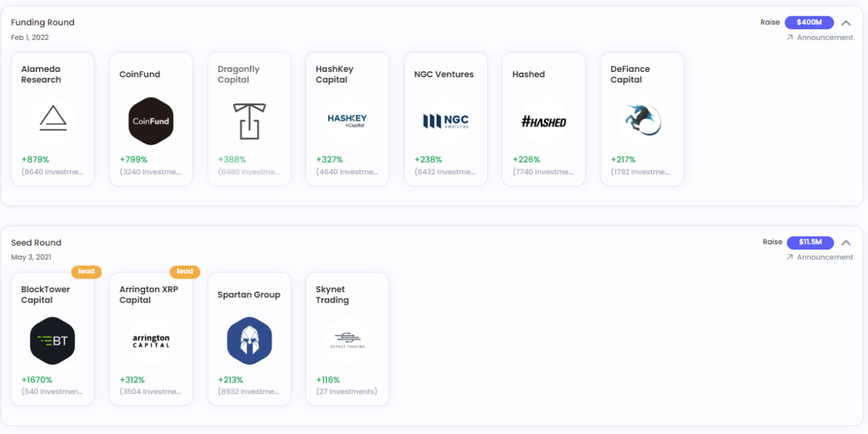
Task: Open the Funding Round Announcement link
Action: [819, 37]
